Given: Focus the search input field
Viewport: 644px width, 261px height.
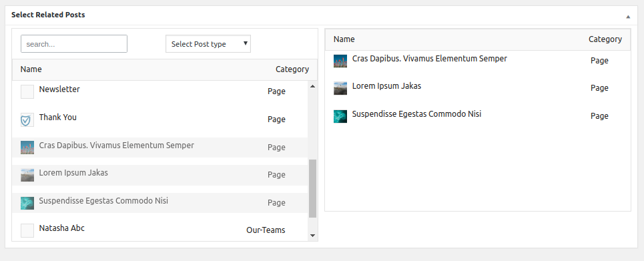Looking at the screenshot, I should (74, 43).
